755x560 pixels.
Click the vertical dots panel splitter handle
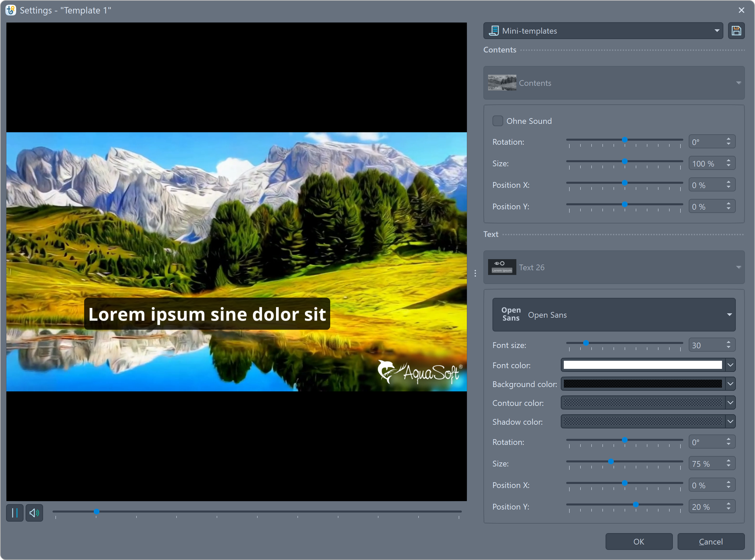coord(475,273)
